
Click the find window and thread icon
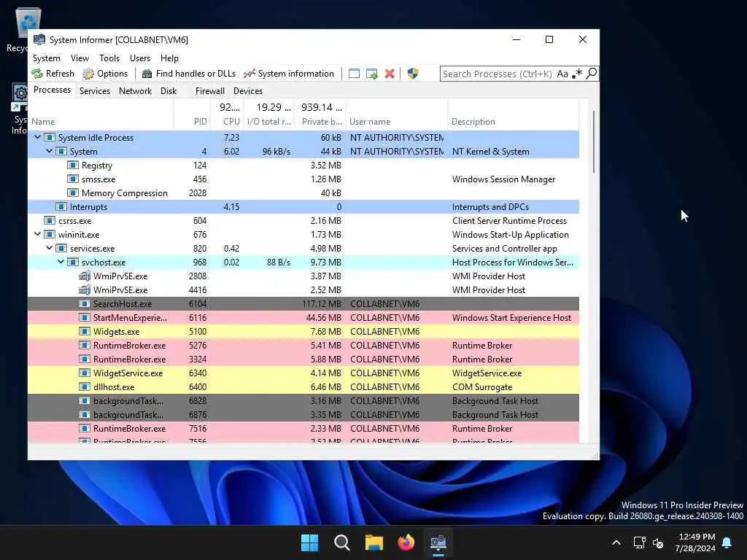click(371, 74)
